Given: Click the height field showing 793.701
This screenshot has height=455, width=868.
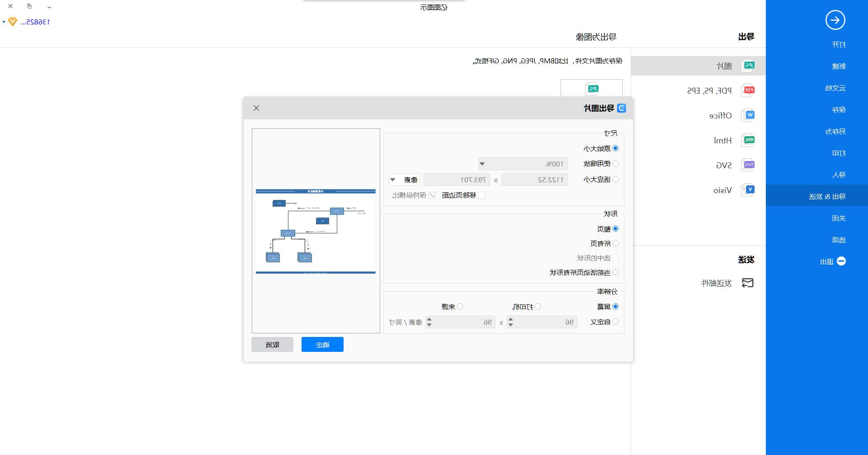Looking at the screenshot, I should pos(457,180).
